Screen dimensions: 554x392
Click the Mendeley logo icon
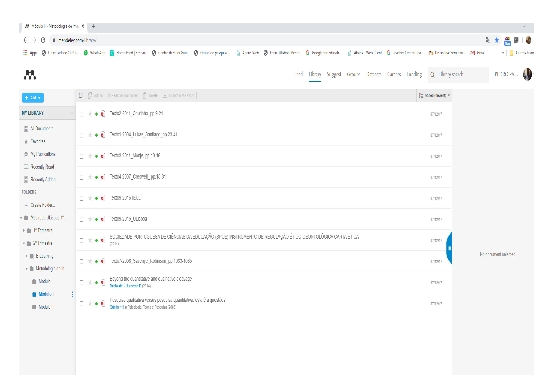pos(30,75)
